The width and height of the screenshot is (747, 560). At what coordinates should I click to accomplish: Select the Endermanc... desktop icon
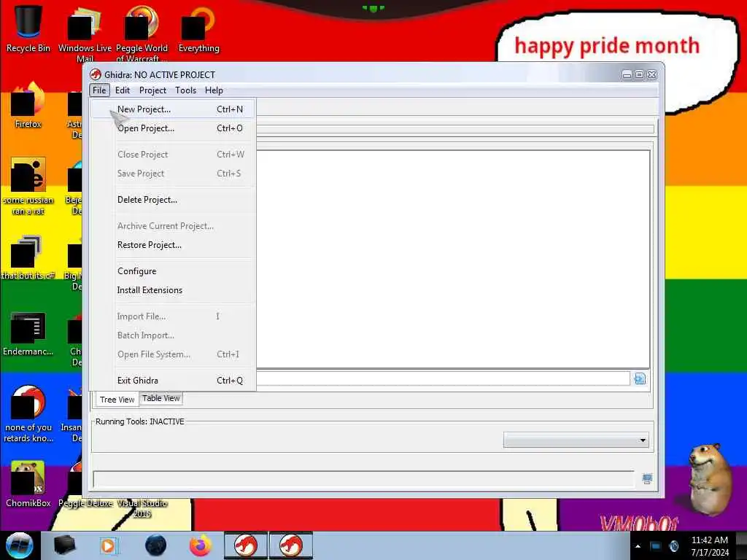tap(28, 334)
